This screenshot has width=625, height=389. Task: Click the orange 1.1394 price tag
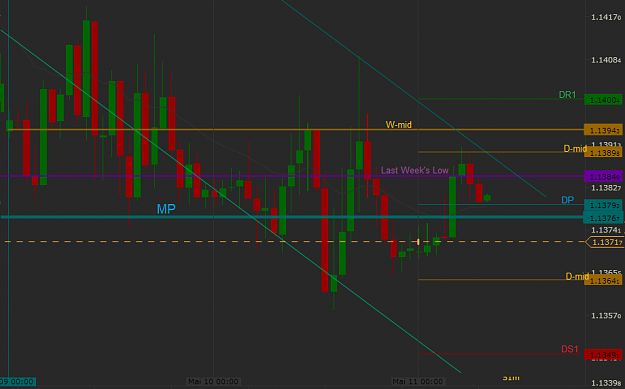pyautogui.click(x=603, y=130)
